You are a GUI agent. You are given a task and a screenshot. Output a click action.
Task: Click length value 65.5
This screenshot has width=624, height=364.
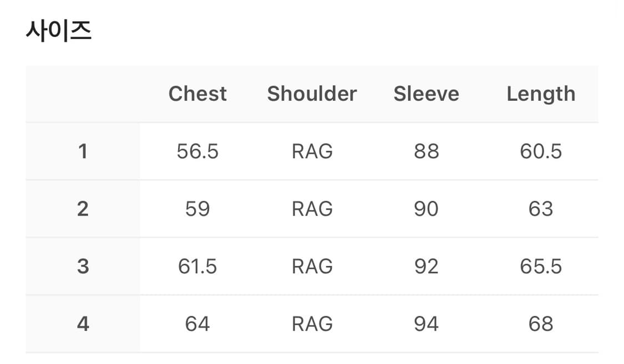[541, 266]
